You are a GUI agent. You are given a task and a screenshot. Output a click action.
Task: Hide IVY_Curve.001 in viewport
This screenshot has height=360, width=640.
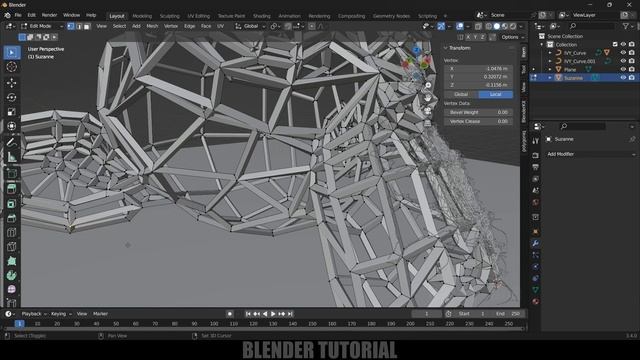coord(623,61)
